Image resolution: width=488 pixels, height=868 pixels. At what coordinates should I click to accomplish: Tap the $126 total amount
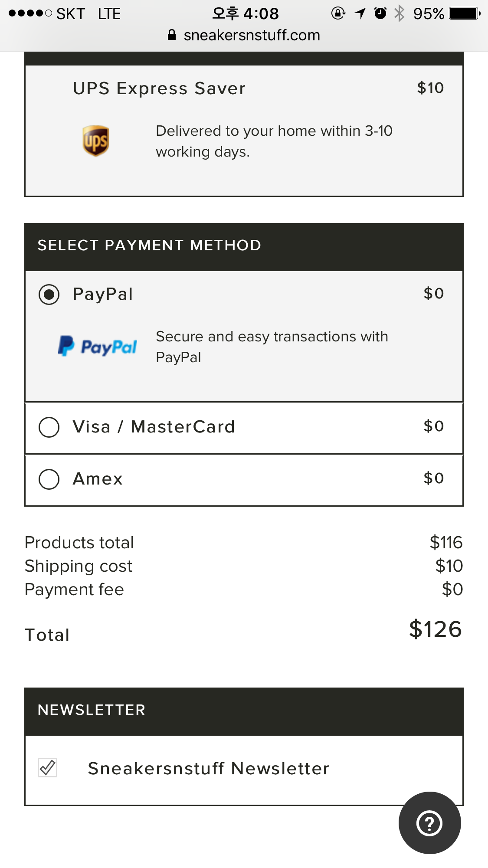[x=436, y=629]
